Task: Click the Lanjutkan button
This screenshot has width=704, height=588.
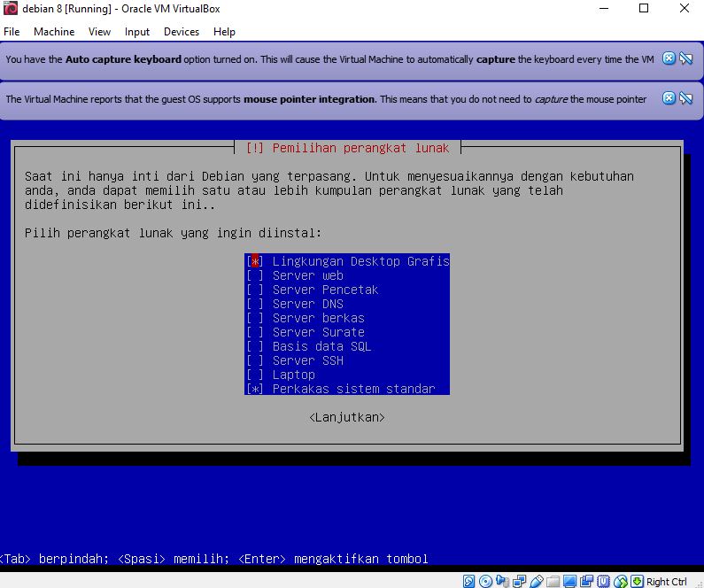Action: (347, 417)
